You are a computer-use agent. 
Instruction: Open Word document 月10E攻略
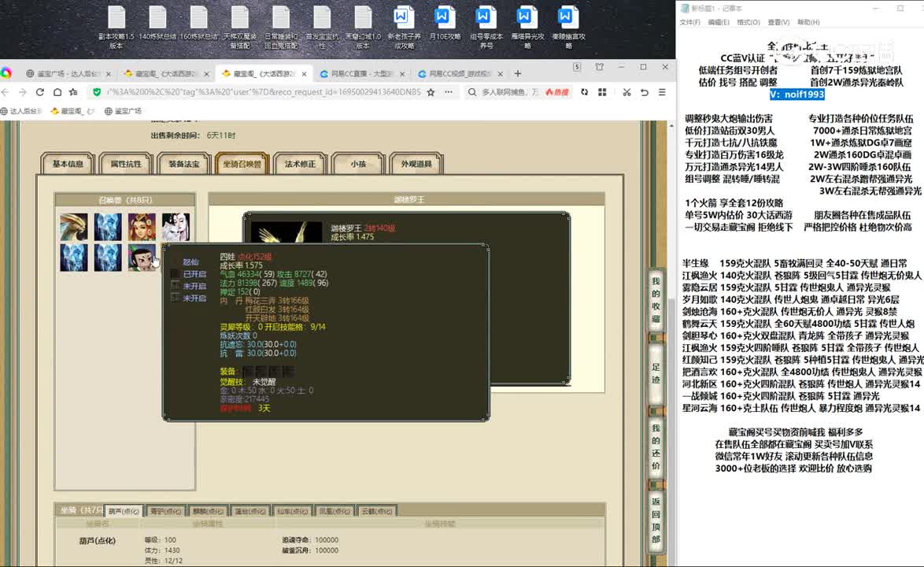445,24
